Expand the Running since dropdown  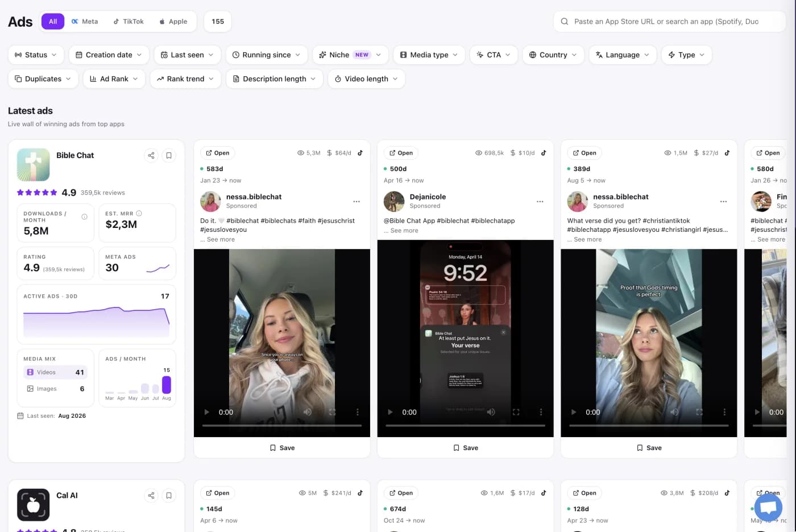click(267, 55)
